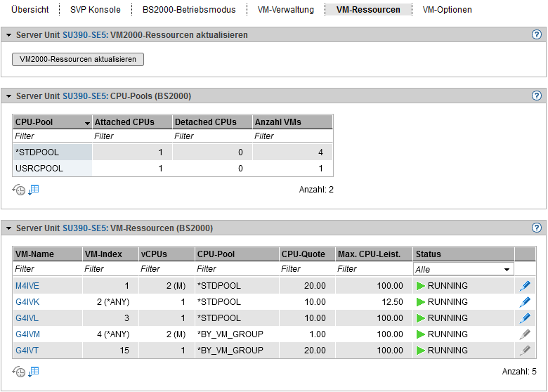The width and height of the screenshot is (548, 392).
Task: Click the edit pencil icon for M4IVE
Action: click(x=525, y=286)
